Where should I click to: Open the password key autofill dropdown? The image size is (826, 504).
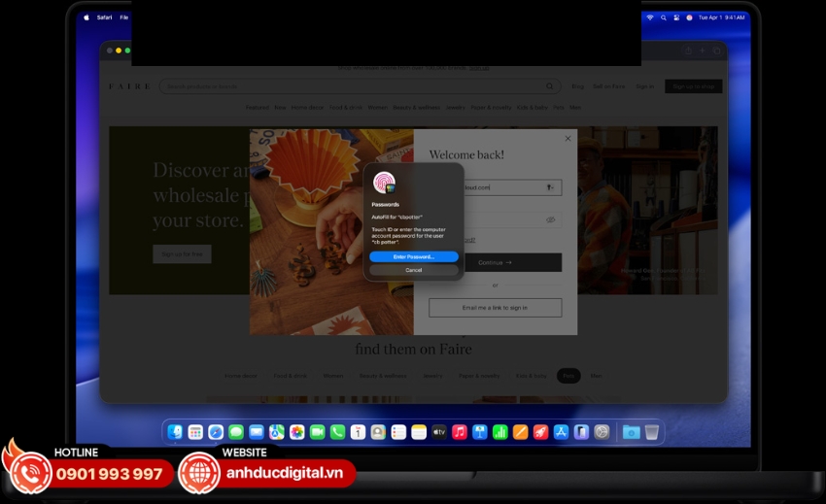pyautogui.click(x=550, y=187)
